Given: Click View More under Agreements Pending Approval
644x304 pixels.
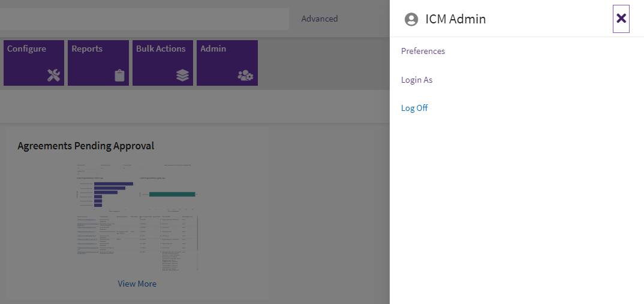Looking at the screenshot, I should [x=137, y=284].
